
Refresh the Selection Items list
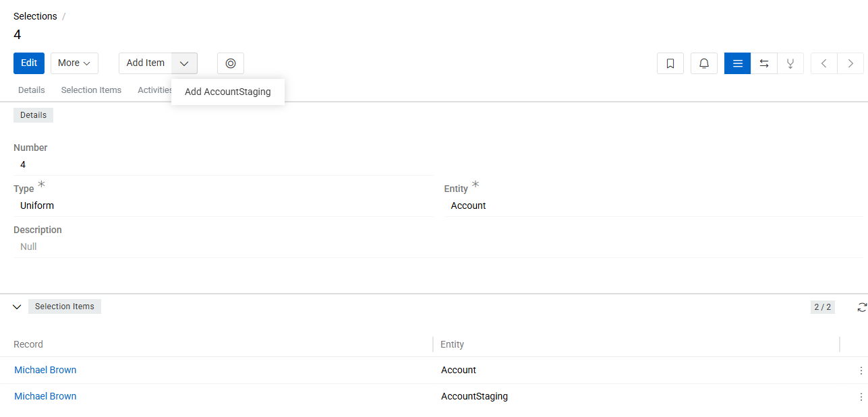pos(862,307)
